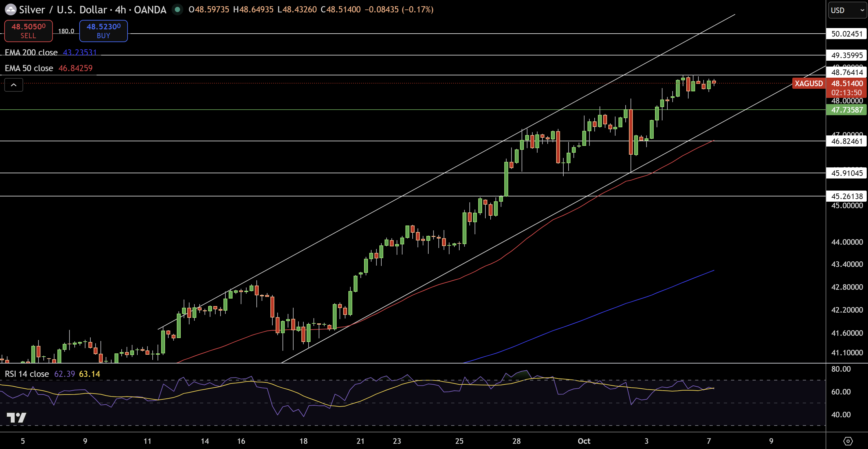This screenshot has width=868, height=449.
Task: Click EMA 50 value 46.84259
Action: pos(75,68)
